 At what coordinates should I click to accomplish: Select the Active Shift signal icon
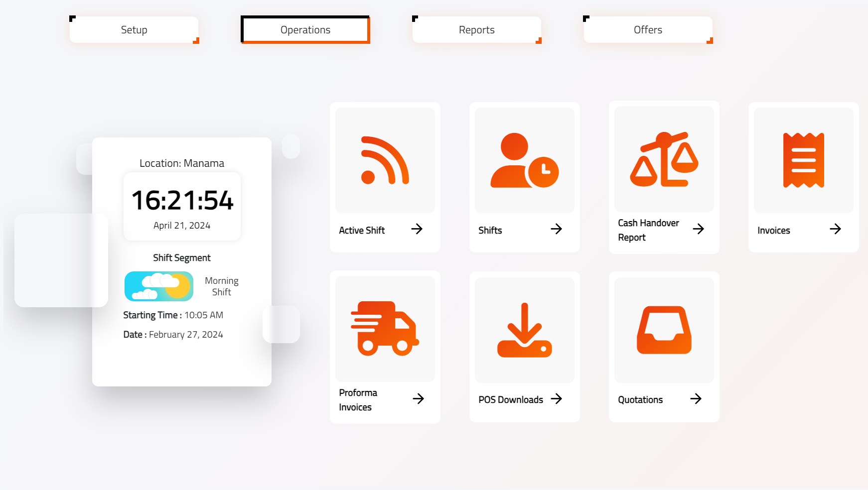point(384,159)
